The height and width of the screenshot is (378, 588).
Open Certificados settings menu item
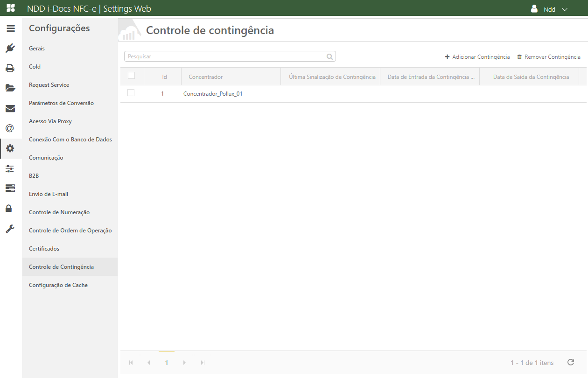[44, 249]
